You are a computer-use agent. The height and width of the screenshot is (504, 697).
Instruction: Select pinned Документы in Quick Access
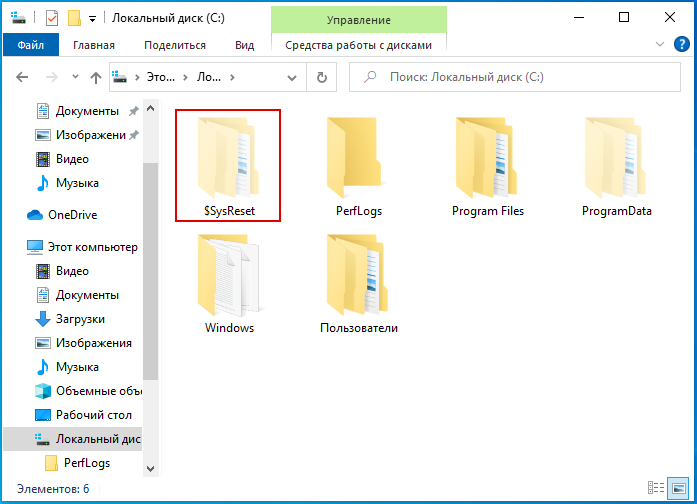pos(87,111)
